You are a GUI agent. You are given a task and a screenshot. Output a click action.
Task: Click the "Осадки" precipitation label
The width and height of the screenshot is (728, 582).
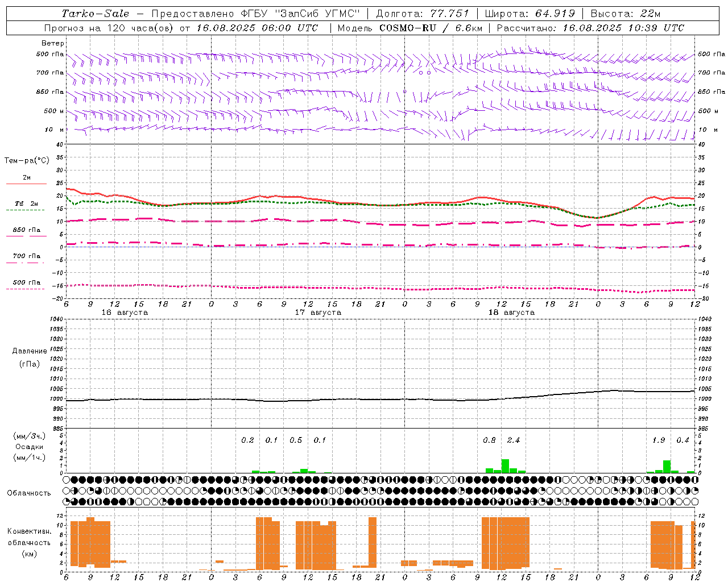coord(30,447)
